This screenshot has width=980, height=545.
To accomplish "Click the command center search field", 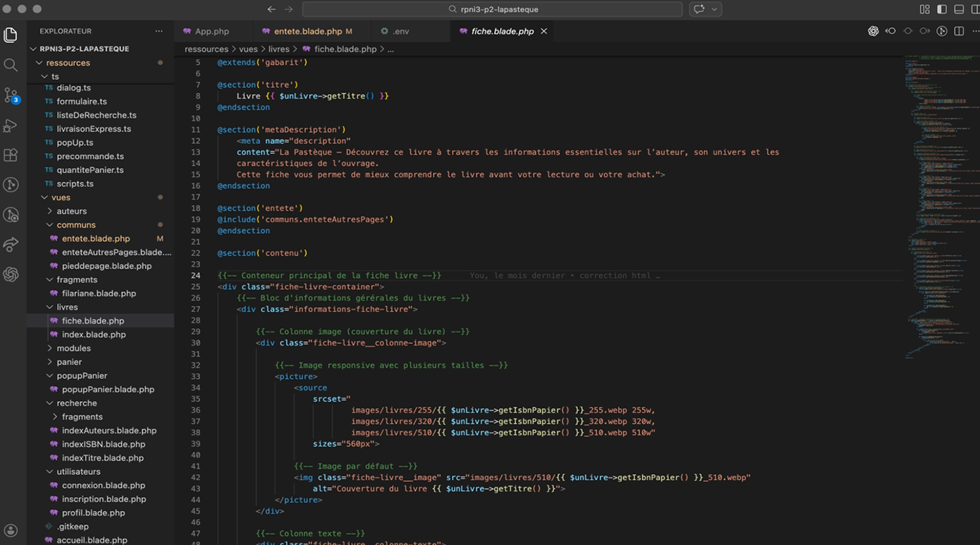I will (492, 9).
